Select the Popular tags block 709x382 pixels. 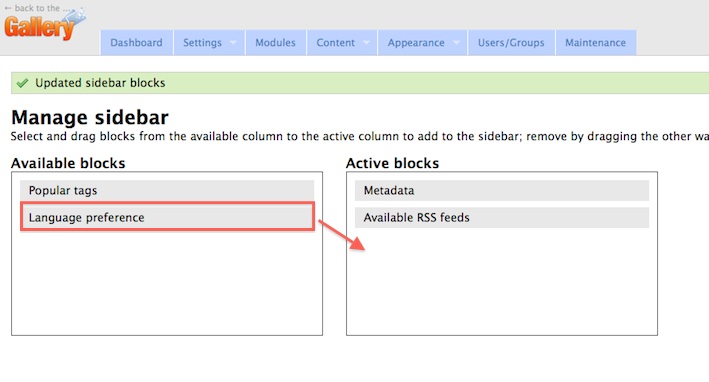pyautogui.click(x=167, y=190)
